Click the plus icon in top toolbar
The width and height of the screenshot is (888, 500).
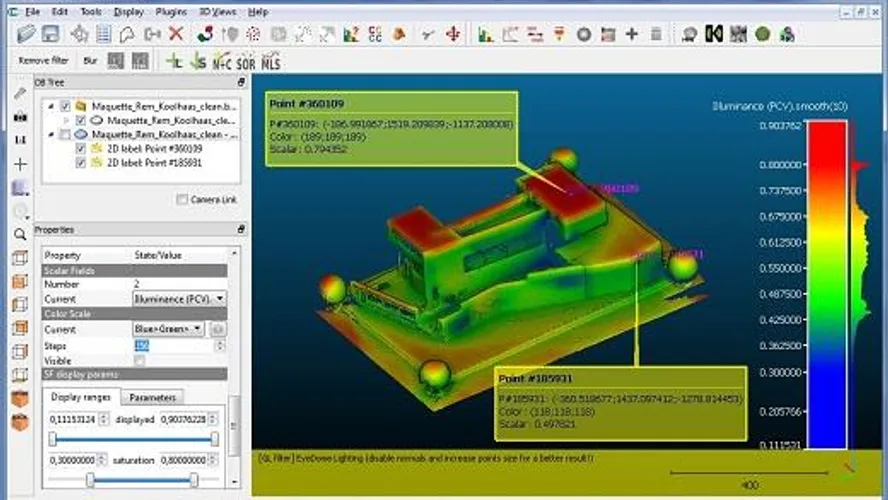tap(631, 34)
